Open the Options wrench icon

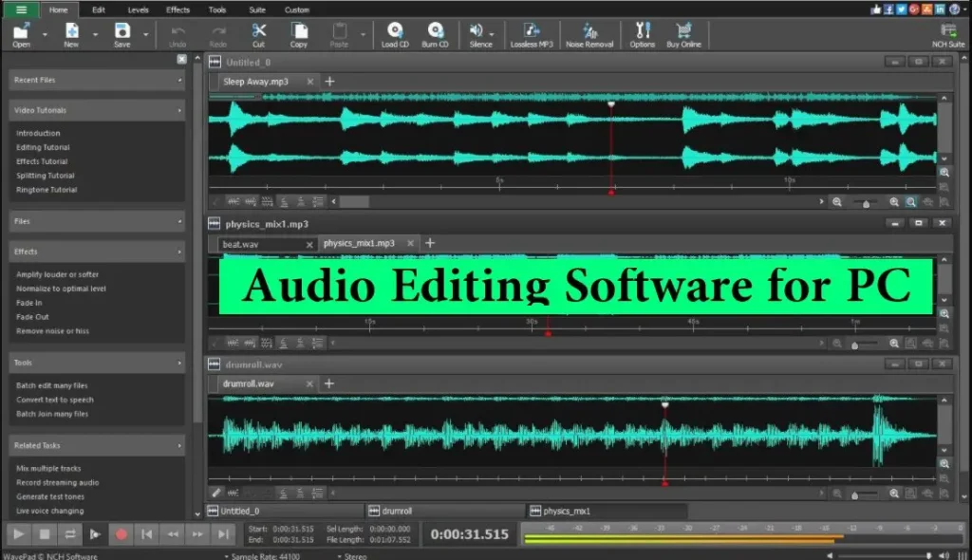click(x=643, y=31)
